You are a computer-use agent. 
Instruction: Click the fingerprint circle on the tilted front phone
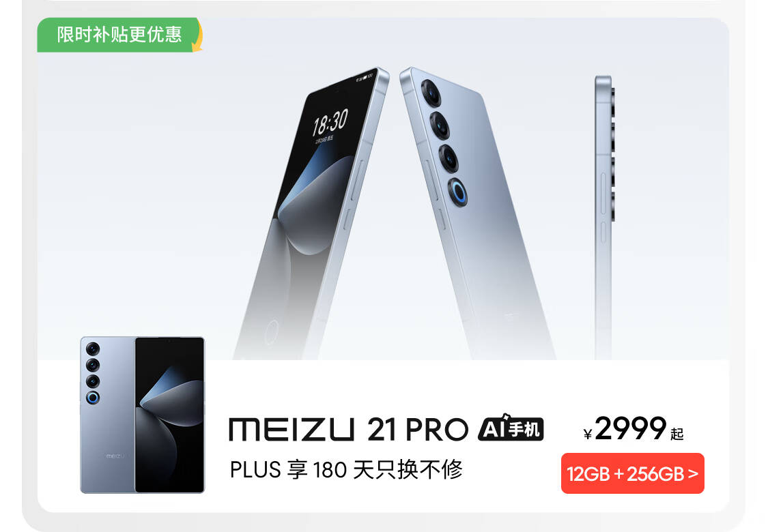point(271,333)
